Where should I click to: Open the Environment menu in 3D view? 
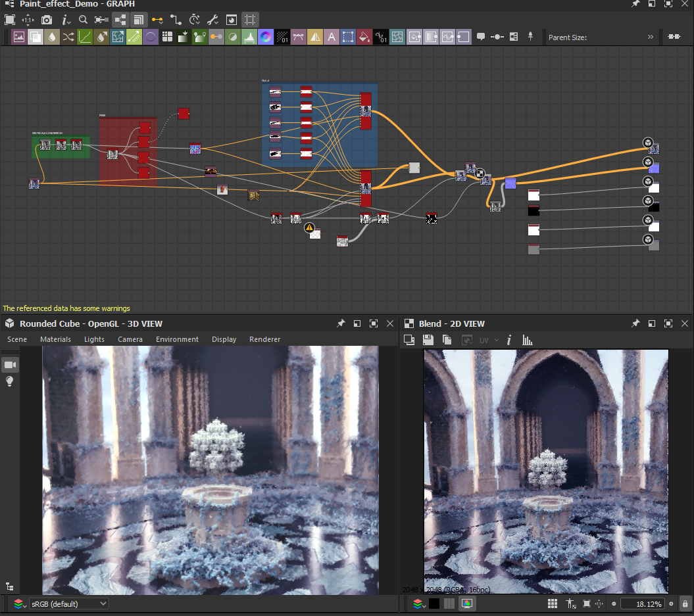pyautogui.click(x=177, y=339)
